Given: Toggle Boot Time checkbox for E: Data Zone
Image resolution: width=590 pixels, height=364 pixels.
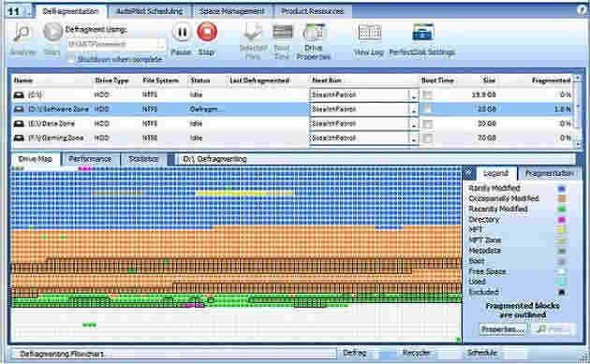Looking at the screenshot, I should tap(427, 124).
